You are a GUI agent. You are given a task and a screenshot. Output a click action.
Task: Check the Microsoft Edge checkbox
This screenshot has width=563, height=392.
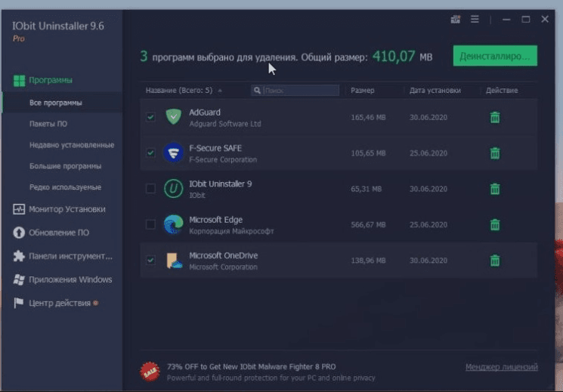pos(150,224)
